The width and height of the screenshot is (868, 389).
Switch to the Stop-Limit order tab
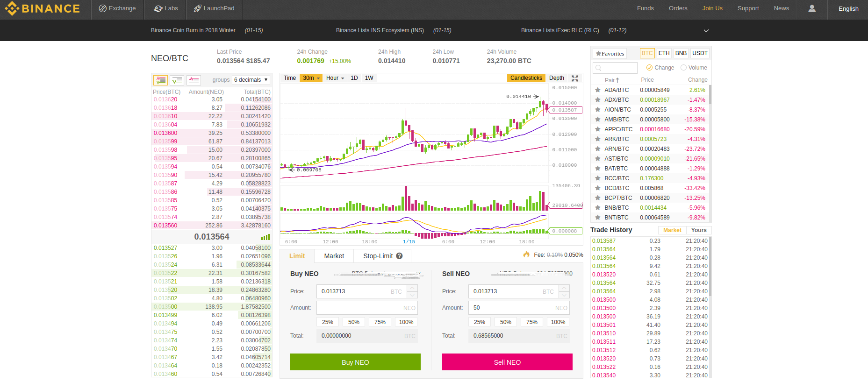coord(382,256)
